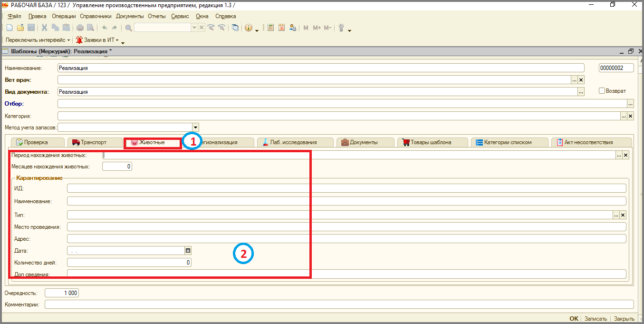Viewport: 644px width, 324px height.
Task: Open the Правка menu
Action: (37, 16)
